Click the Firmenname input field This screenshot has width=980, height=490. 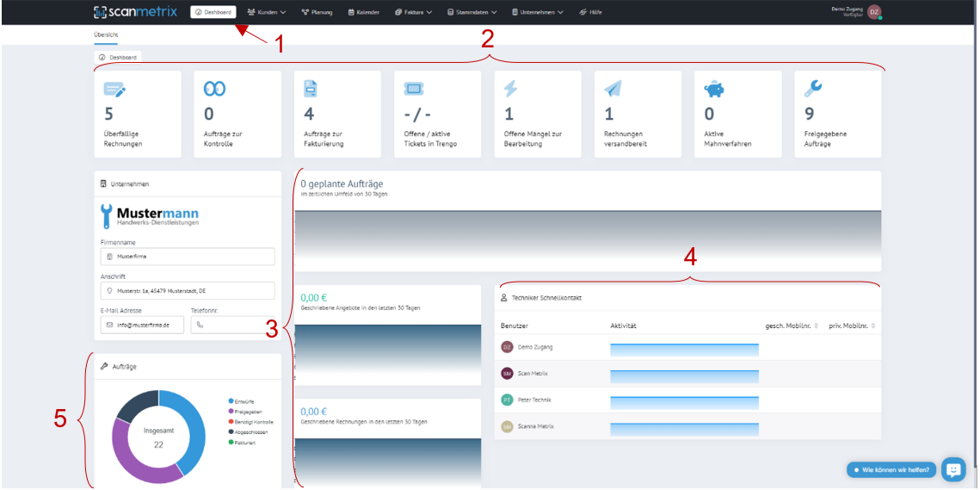(x=188, y=257)
